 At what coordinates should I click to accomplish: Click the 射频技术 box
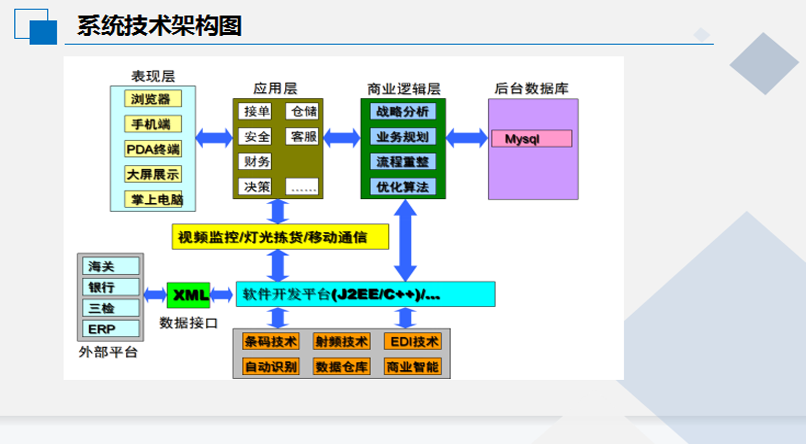[341, 342]
